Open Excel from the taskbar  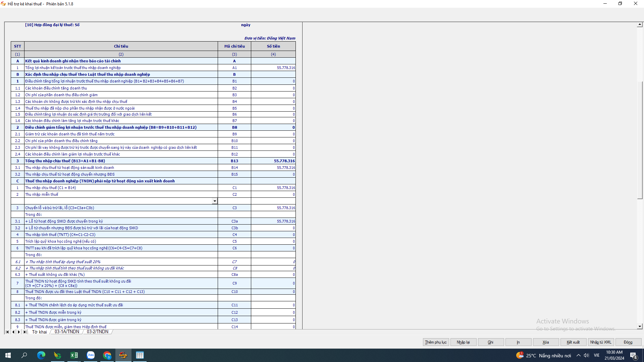(74, 355)
